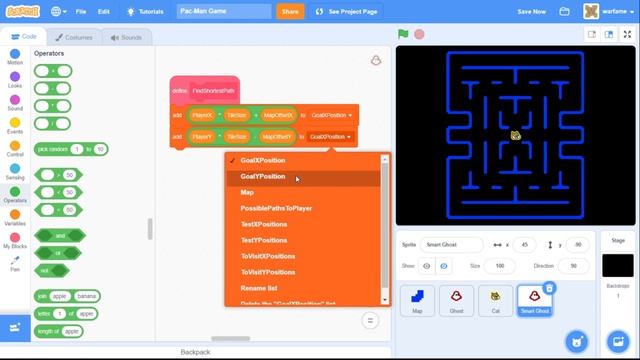Screen dimensions: 640x360
Task: Click the sprite Direction field
Action: pyautogui.click(x=573, y=266)
